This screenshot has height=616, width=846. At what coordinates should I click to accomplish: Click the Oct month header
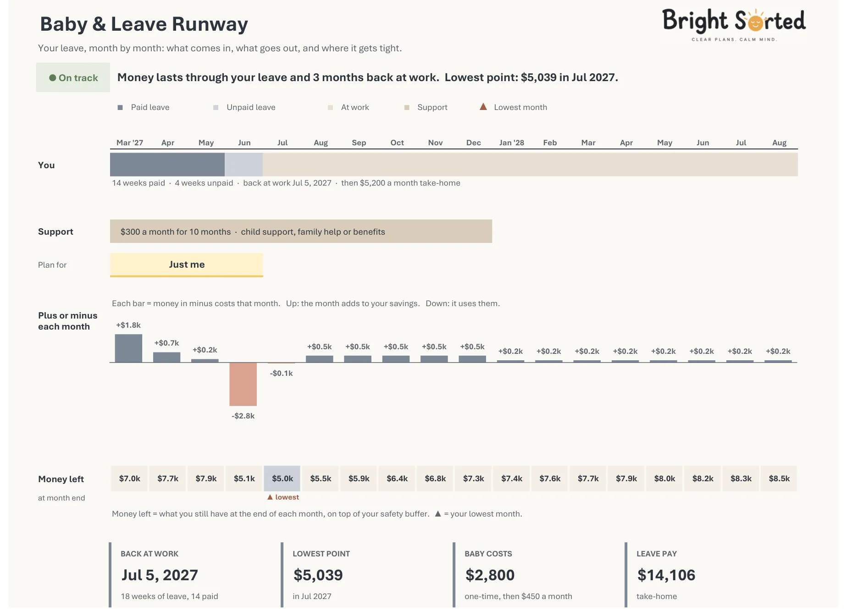(x=397, y=143)
